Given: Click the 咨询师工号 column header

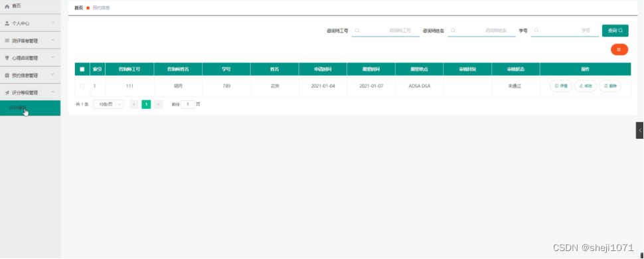Looking at the screenshot, I should (x=129, y=69).
